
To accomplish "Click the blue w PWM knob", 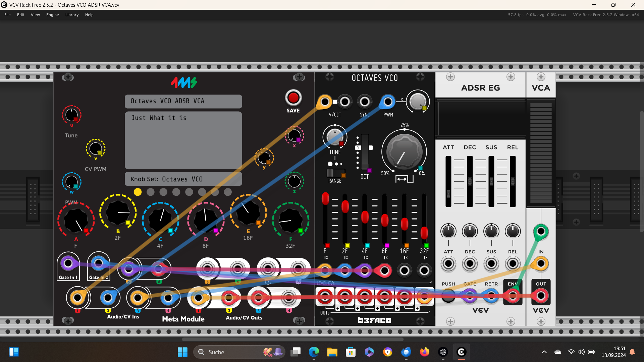I will click(71, 182).
